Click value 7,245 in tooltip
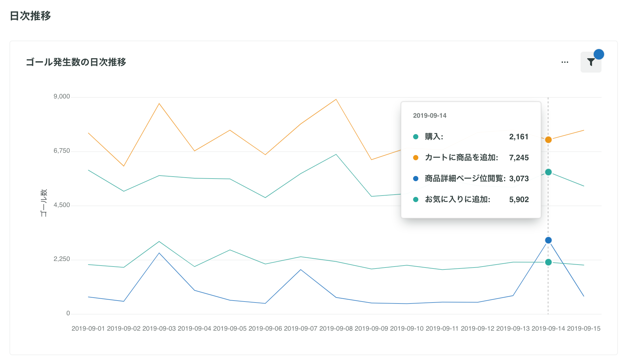 [519, 158]
